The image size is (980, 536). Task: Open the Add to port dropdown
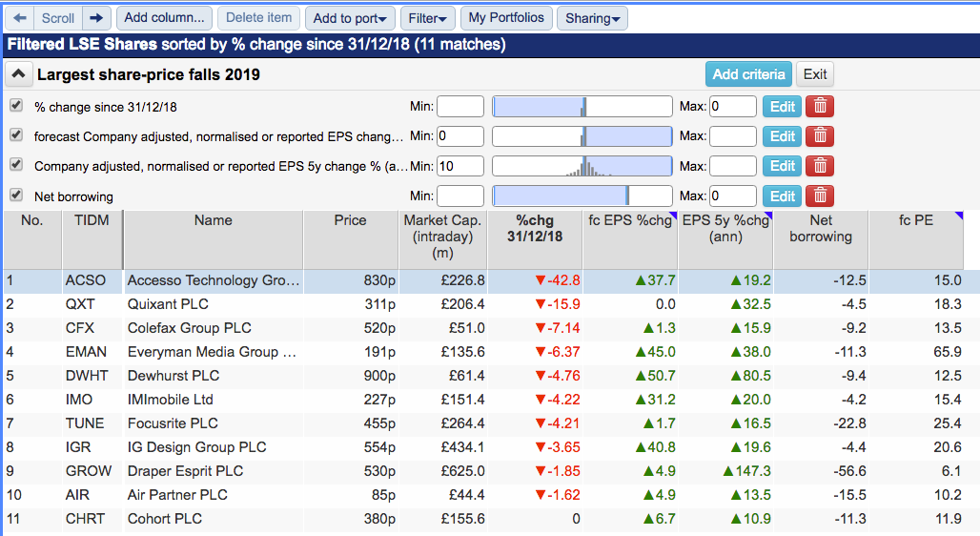pos(350,18)
